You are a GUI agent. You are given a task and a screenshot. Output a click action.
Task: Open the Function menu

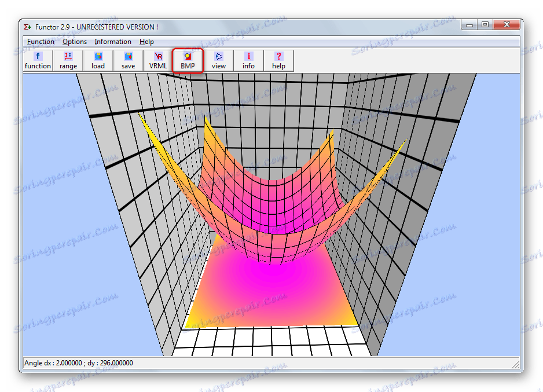[41, 42]
